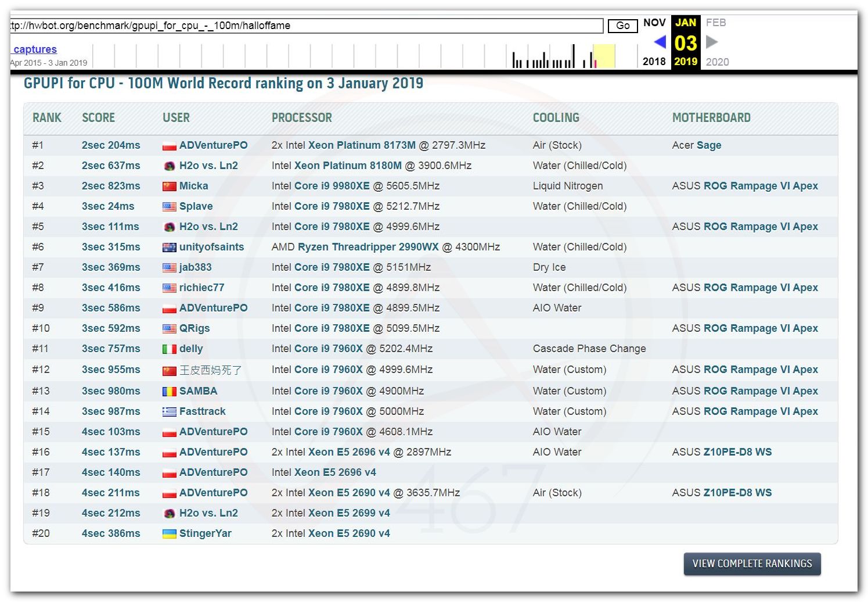
Task: Click the Ukrainian flag next to StingerYar
Action: [169, 534]
